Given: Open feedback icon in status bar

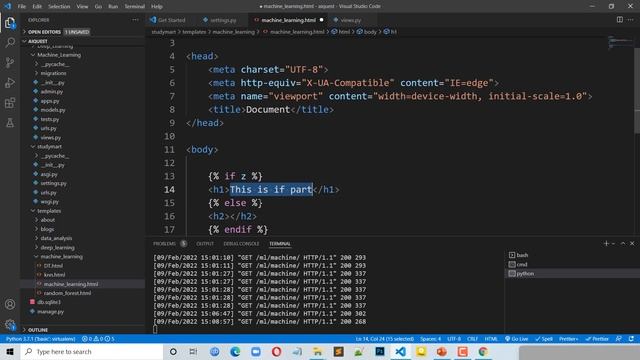Looking at the screenshot, I should tap(619, 339).
